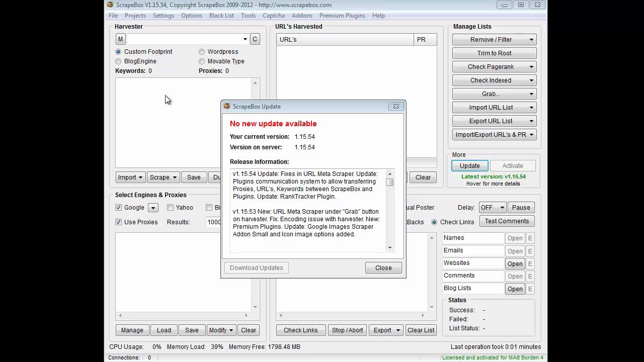Open the Export dropdown under comment poster
The height and width of the screenshot is (362, 644).
(x=386, y=330)
